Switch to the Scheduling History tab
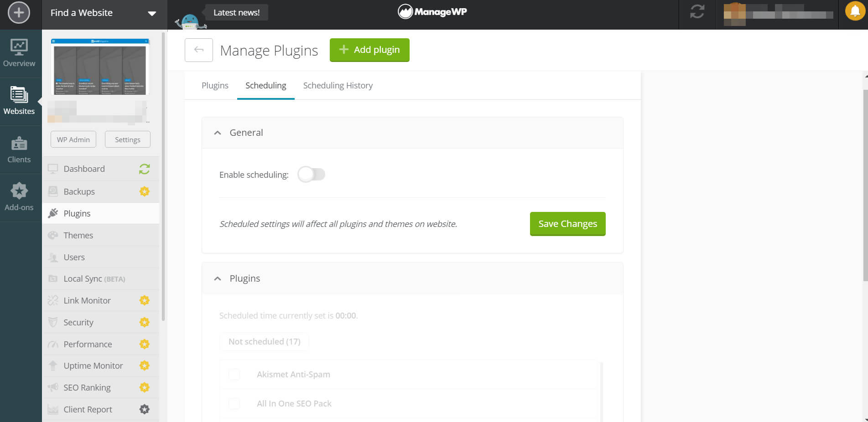The image size is (868, 422). 338,86
